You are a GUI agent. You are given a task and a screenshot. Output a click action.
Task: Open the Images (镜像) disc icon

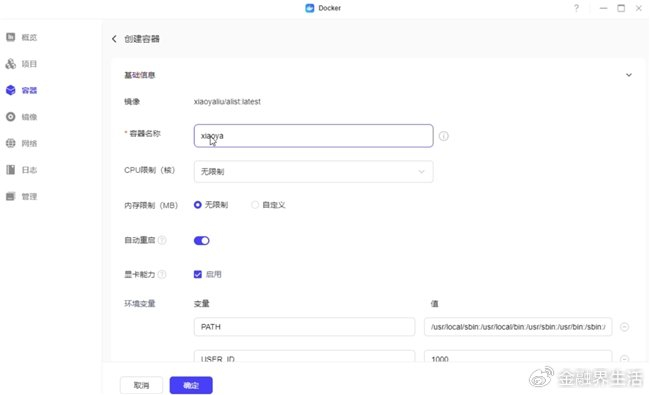click(x=11, y=117)
